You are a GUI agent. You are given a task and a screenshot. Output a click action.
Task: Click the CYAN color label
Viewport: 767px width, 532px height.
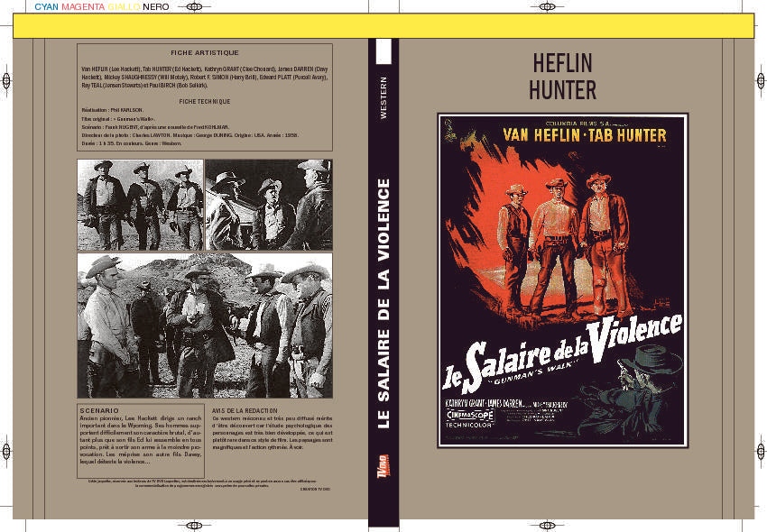(x=46, y=7)
